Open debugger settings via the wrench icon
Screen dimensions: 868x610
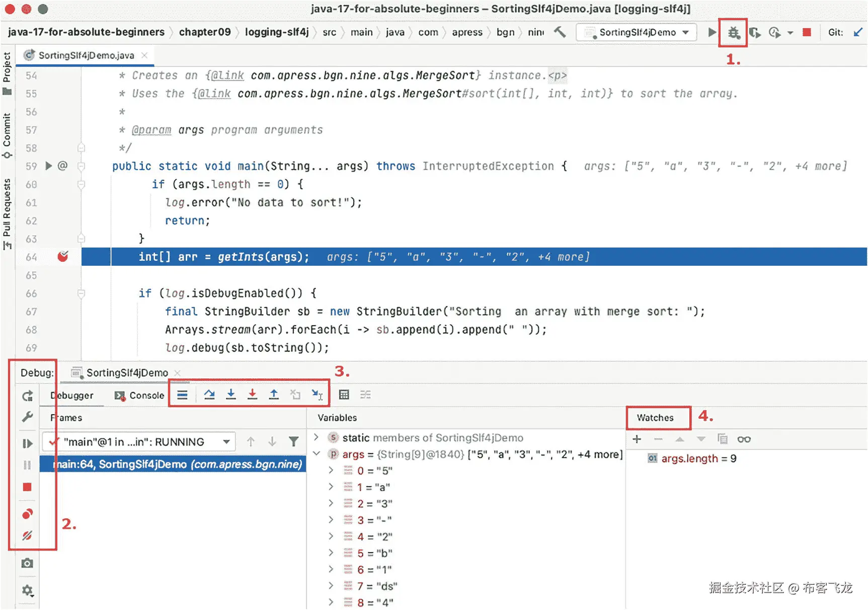(x=27, y=417)
